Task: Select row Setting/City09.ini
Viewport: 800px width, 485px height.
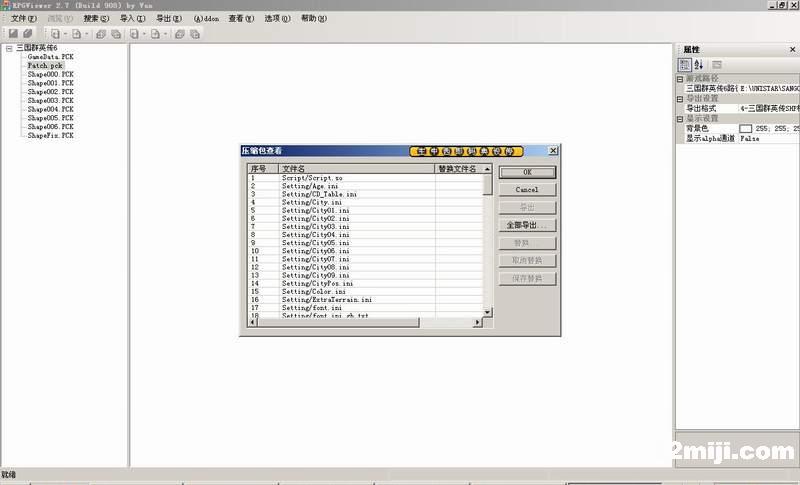Action: [365, 275]
